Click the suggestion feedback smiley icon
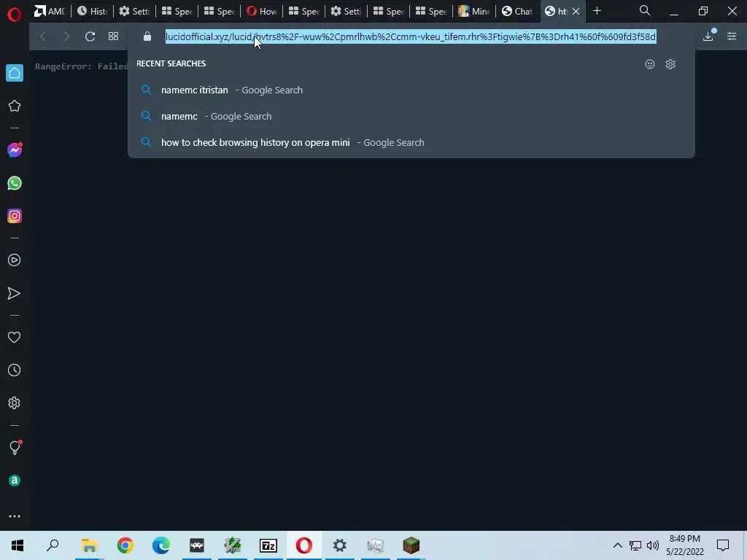This screenshot has height=560, width=747. point(650,64)
